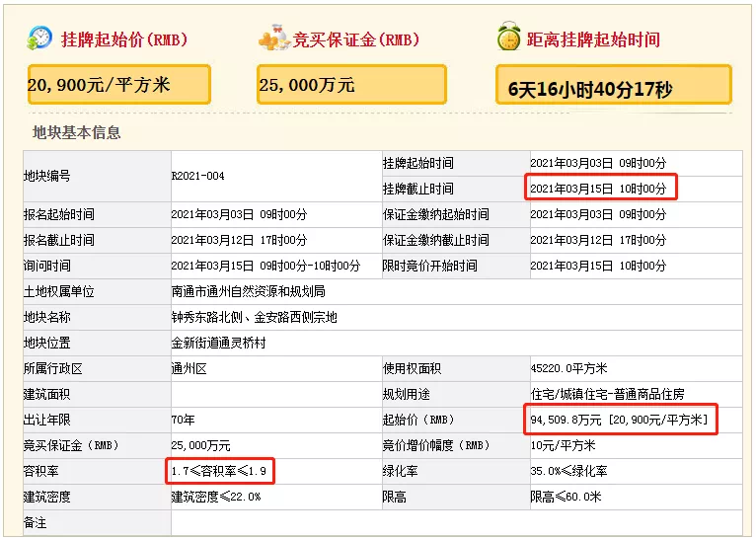Click the alarm clock icon beside 距离挂牌起始时间
Screen dimensions: 756x540
[x=508, y=37]
